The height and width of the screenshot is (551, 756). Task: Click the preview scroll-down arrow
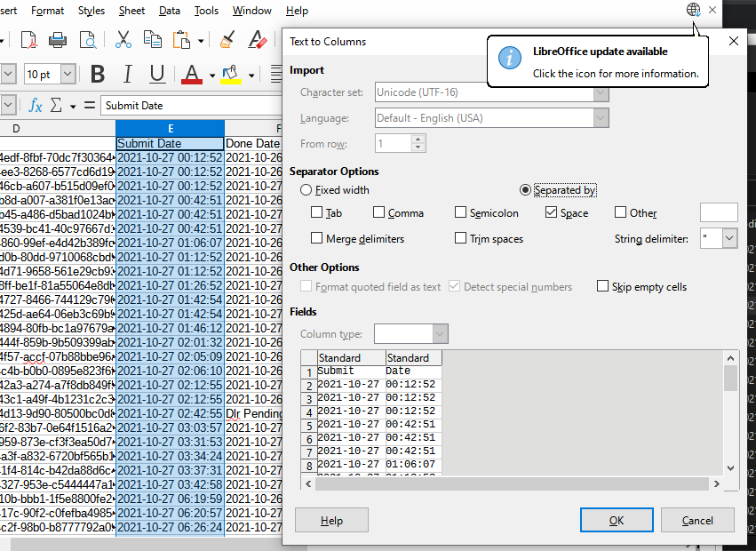click(730, 468)
